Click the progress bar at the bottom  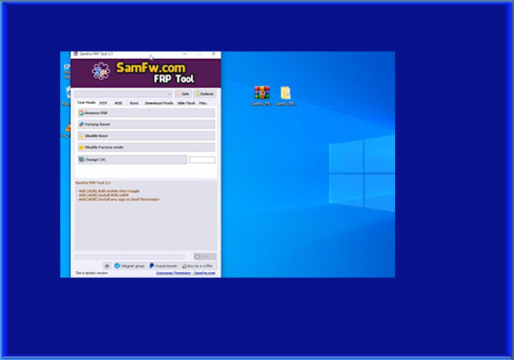pos(130,257)
